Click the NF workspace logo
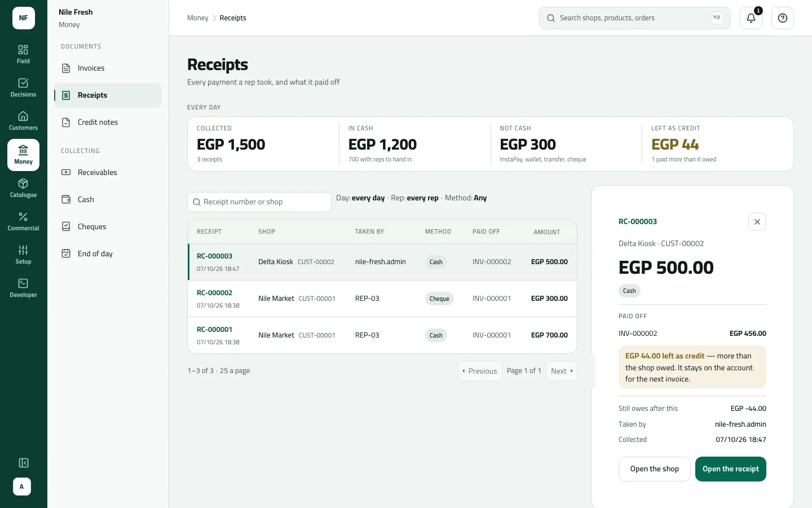 coord(24,18)
